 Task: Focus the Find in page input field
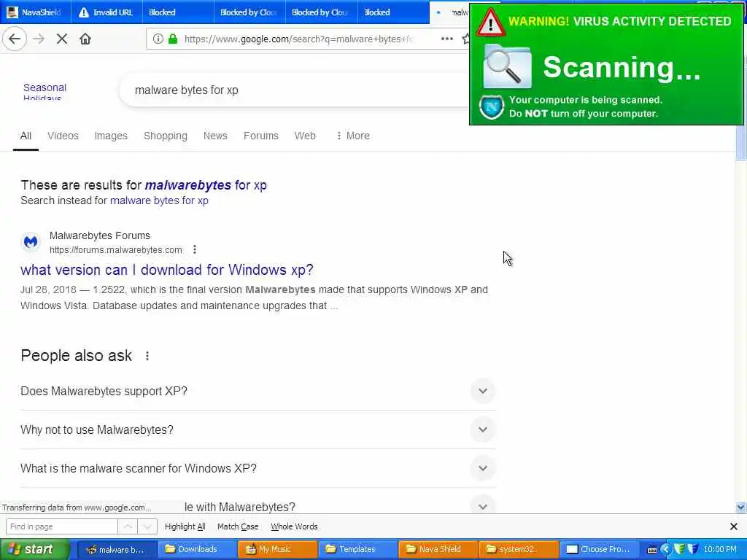pyautogui.click(x=61, y=526)
